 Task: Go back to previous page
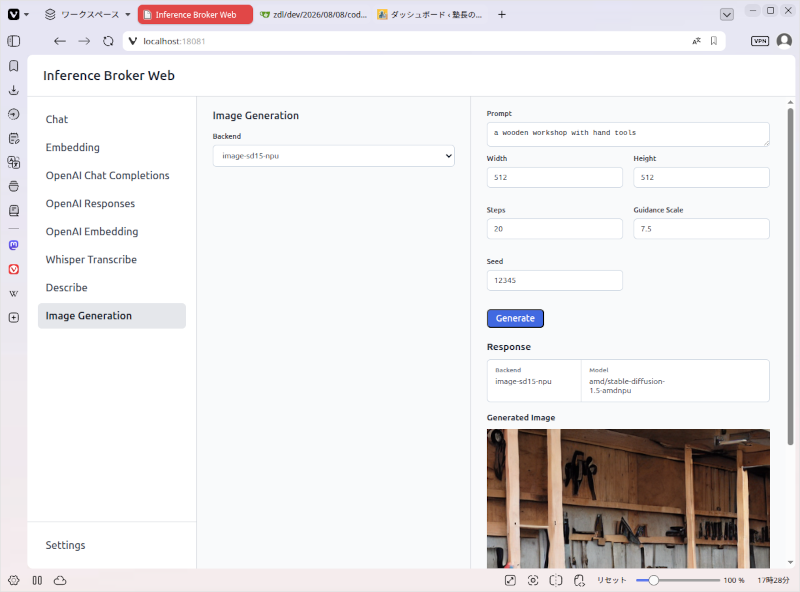(x=60, y=41)
